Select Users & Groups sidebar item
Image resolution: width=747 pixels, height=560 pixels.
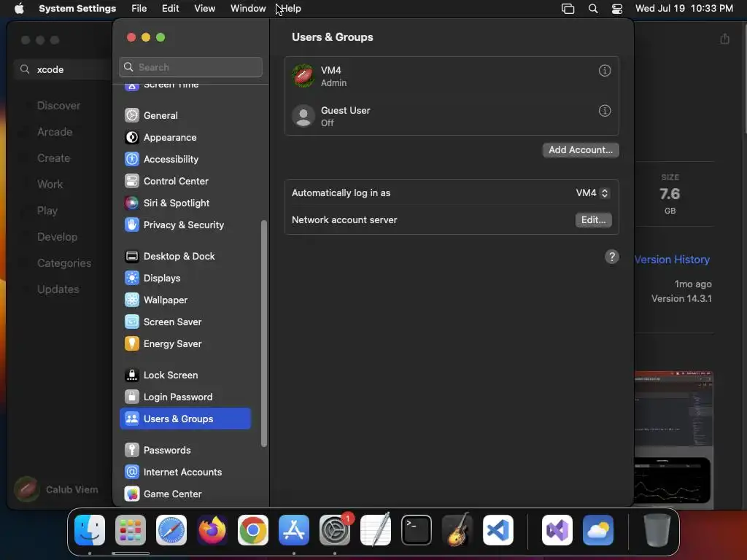185,419
